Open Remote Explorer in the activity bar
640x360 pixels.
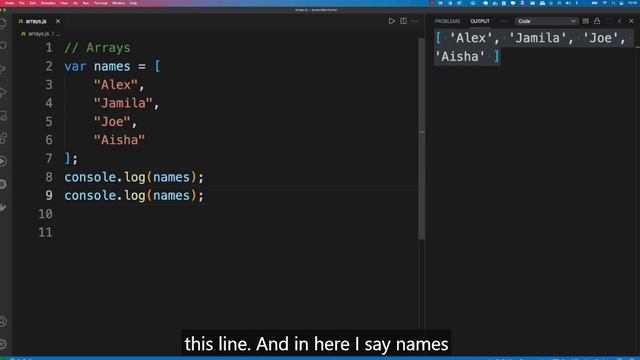(x=3, y=116)
